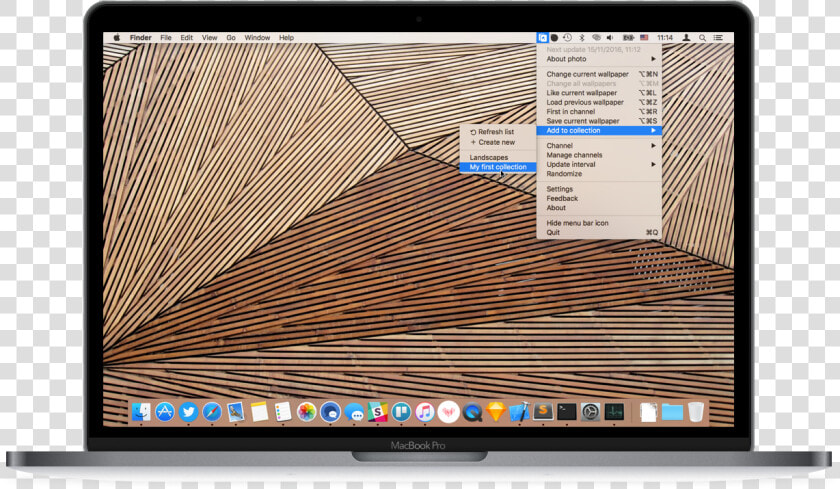The image size is (840, 489).
Task: Expand the Channel submenu
Action: (599, 146)
